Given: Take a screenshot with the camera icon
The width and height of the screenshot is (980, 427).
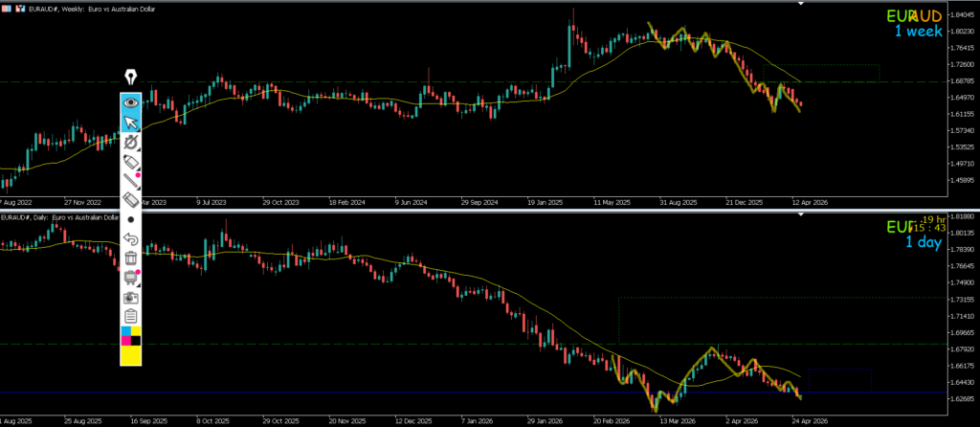Looking at the screenshot, I should click(x=131, y=297).
